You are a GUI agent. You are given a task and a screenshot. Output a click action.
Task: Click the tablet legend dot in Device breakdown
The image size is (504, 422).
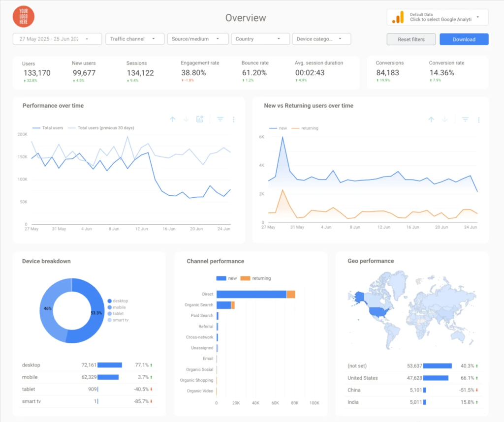tap(110, 314)
